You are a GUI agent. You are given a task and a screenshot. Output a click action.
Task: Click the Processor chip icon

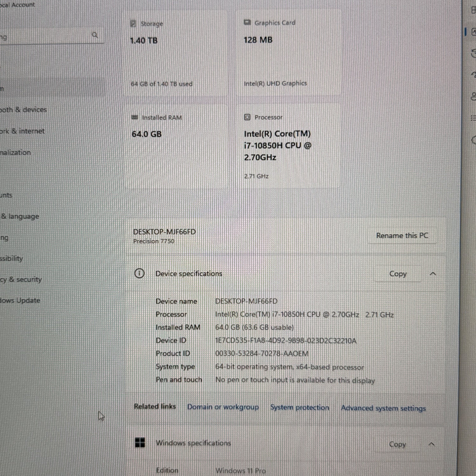coord(247,117)
